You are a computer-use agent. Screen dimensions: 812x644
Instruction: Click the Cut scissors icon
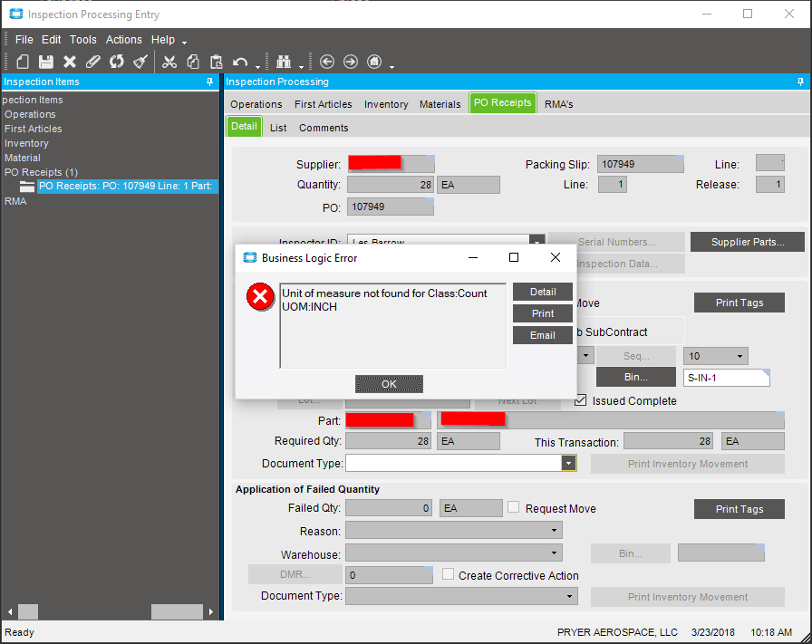click(x=169, y=62)
